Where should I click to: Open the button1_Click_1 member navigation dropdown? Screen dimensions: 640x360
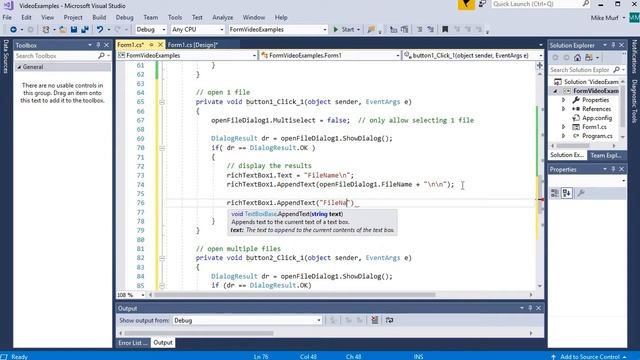click(473, 56)
